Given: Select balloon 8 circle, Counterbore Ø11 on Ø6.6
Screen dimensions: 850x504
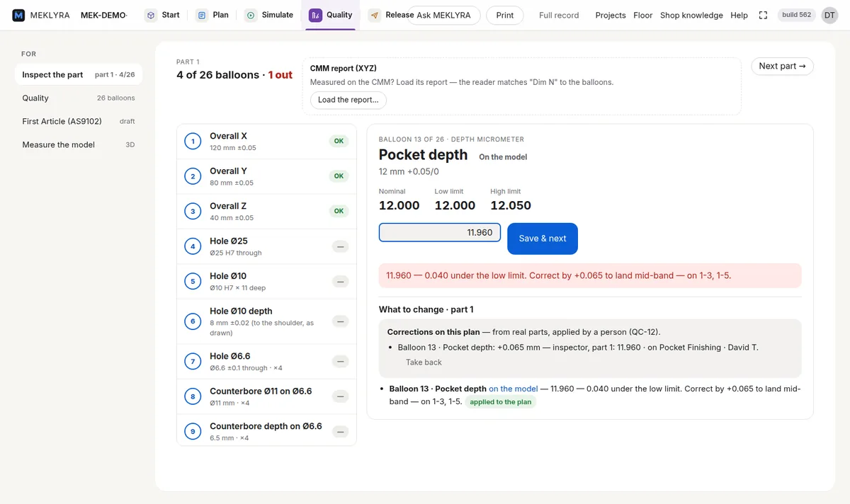Looking at the screenshot, I should click(193, 396).
